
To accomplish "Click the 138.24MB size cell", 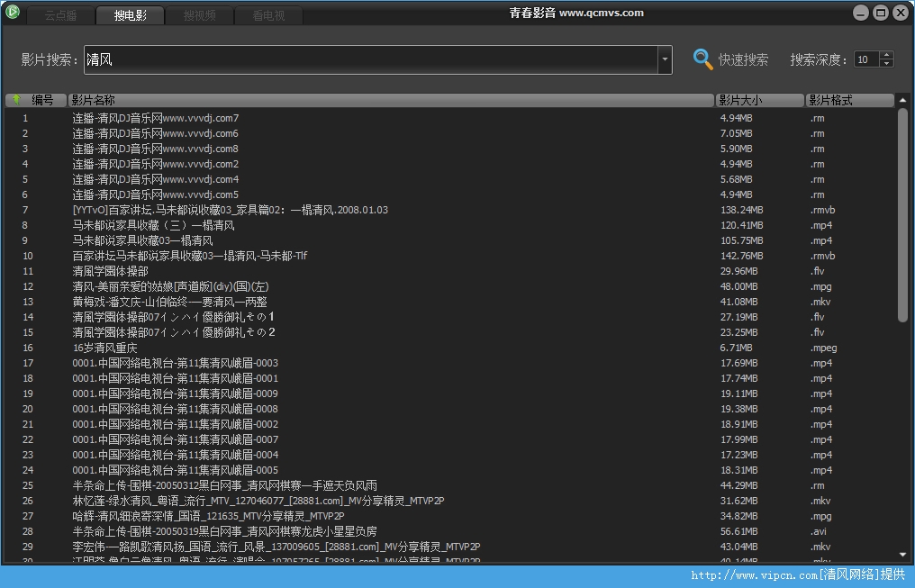I will (x=741, y=210).
